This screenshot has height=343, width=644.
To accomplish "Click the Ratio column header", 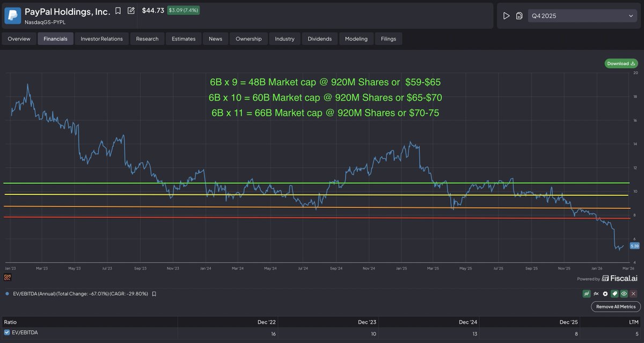I will pyautogui.click(x=11, y=322).
